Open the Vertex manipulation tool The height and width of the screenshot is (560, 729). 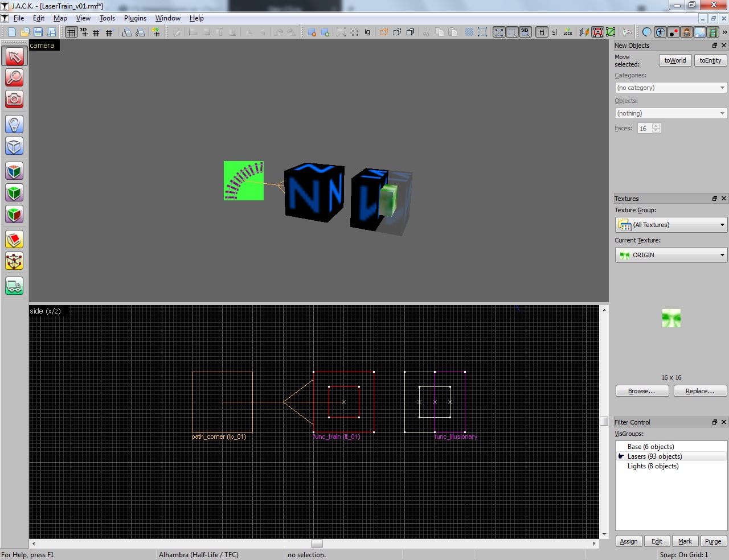[14, 261]
